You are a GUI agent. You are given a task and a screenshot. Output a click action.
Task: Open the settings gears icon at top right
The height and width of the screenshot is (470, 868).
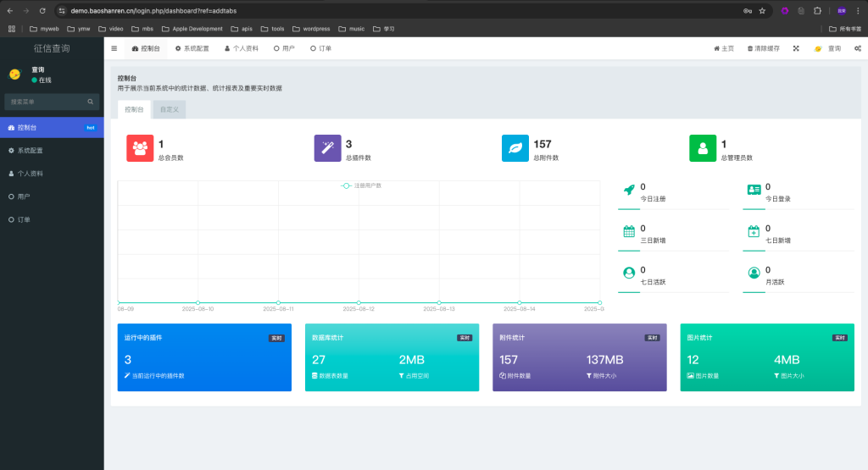tap(858, 48)
